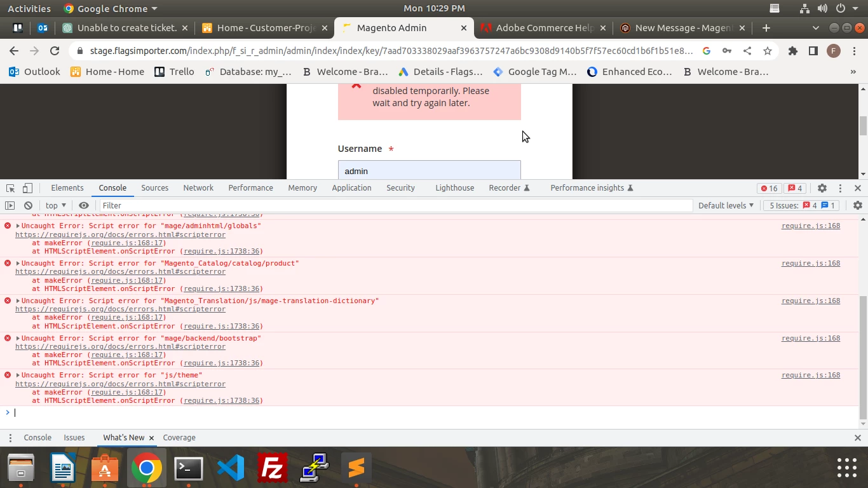Open Trello bookmark
This screenshot has height=488, width=868.
[x=174, y=72]
